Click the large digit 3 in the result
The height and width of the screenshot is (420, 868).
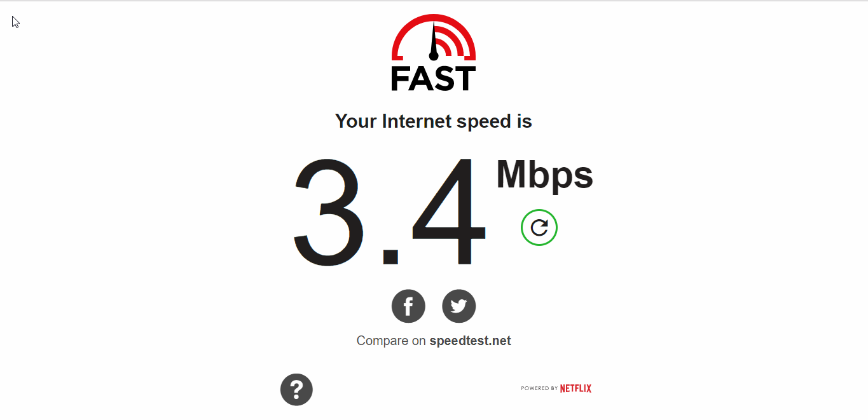point(329,212)
